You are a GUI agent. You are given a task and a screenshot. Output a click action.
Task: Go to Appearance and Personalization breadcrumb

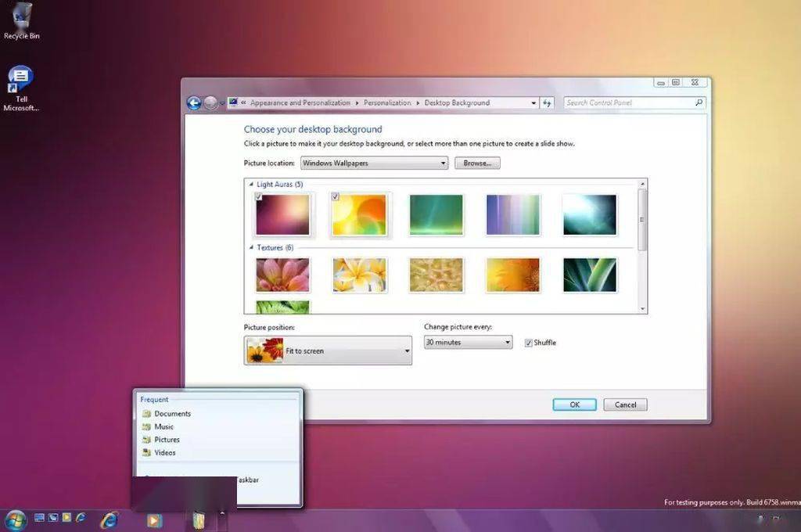point(300,102)
